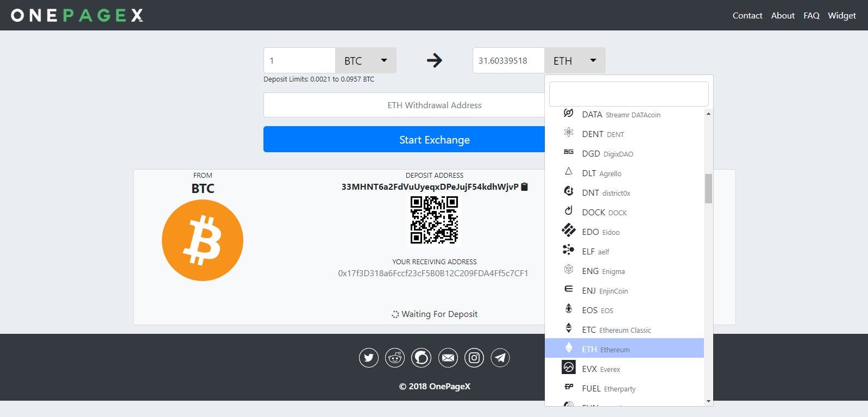Click the DENT coin icon in the list
Image resolution: width=868 pixels, height=417 pixels.
[x=569, y=133]
